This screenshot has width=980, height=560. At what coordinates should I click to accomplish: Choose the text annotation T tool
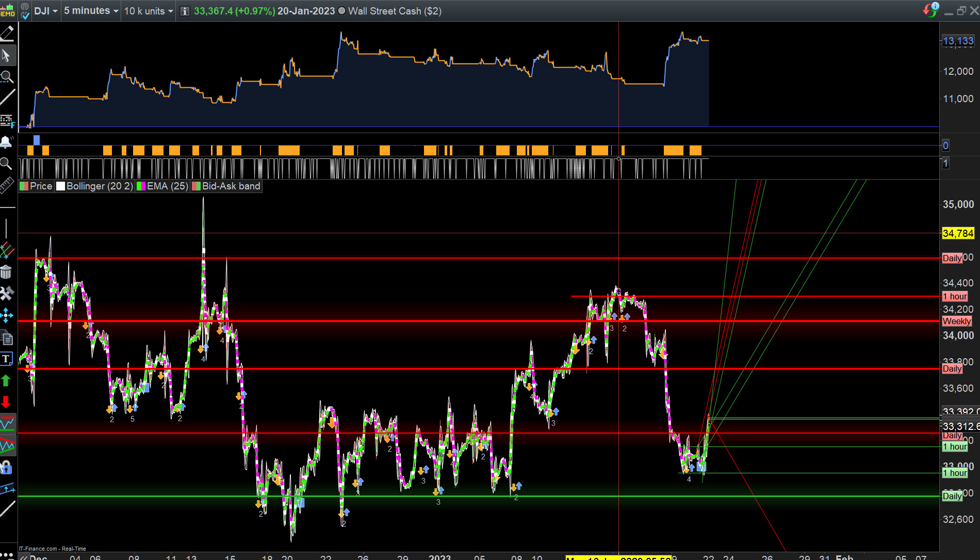pos(6,359)
